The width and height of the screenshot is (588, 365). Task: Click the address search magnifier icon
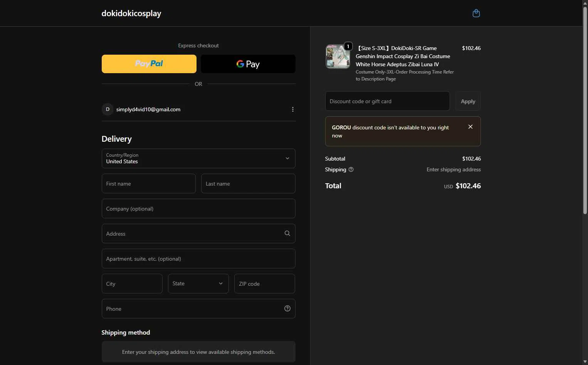click(287, 233)
